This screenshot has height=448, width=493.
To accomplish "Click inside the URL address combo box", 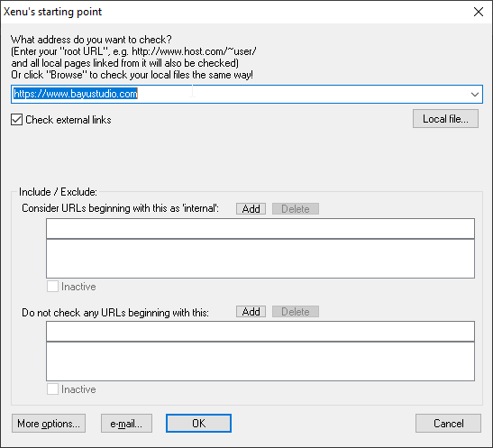I will (247, 94).
